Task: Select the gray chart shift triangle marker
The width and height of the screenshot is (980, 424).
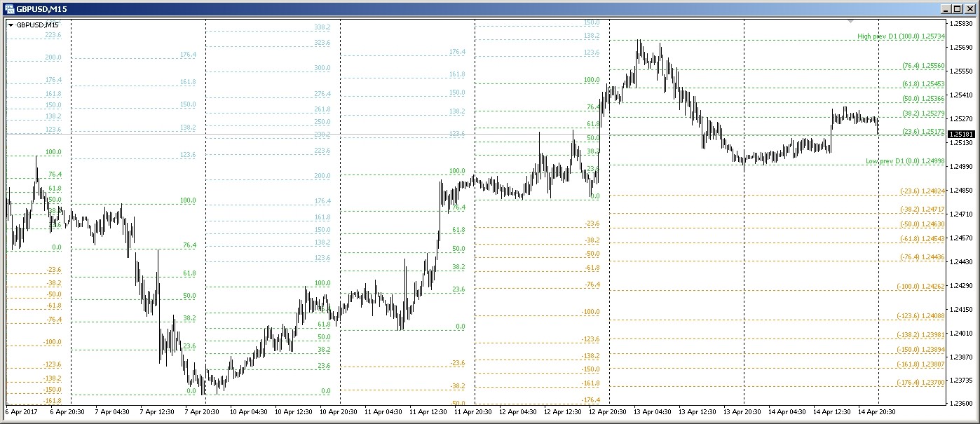Action: click(850, 22)
